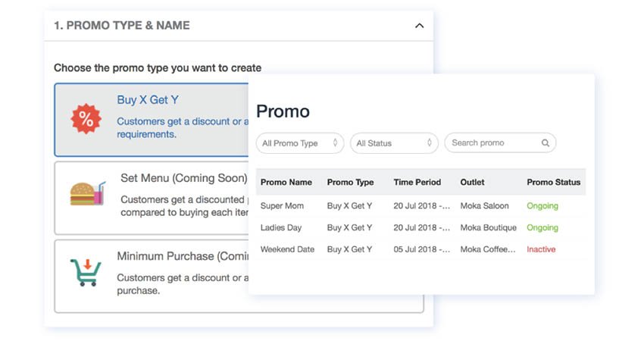Click the Promo Type column header
Screen dimensions: 644x341
click(350, 182)
